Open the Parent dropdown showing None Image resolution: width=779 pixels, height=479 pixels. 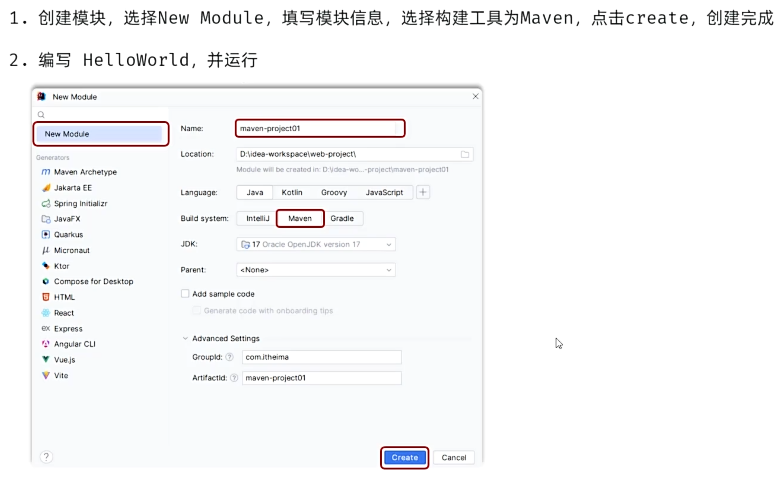point(316,270)
